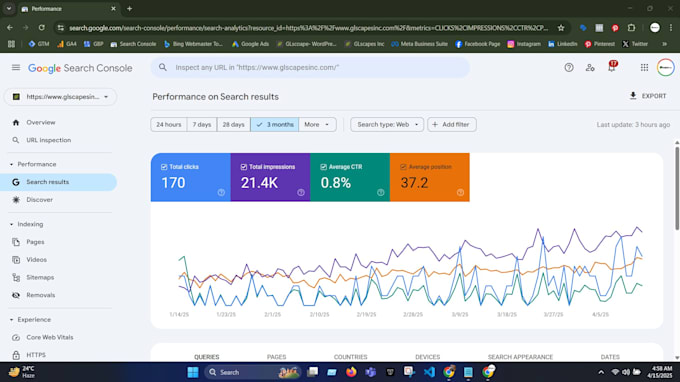This screenshot has height=382, width=680.
Task: Click the HTTPS lock icon
Action: (x=16, y=355)
